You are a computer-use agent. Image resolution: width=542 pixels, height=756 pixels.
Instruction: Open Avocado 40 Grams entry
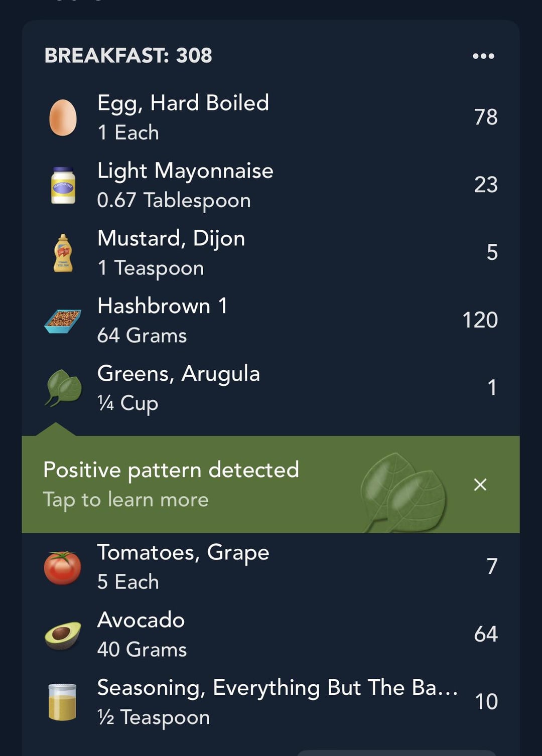(270, 635)
